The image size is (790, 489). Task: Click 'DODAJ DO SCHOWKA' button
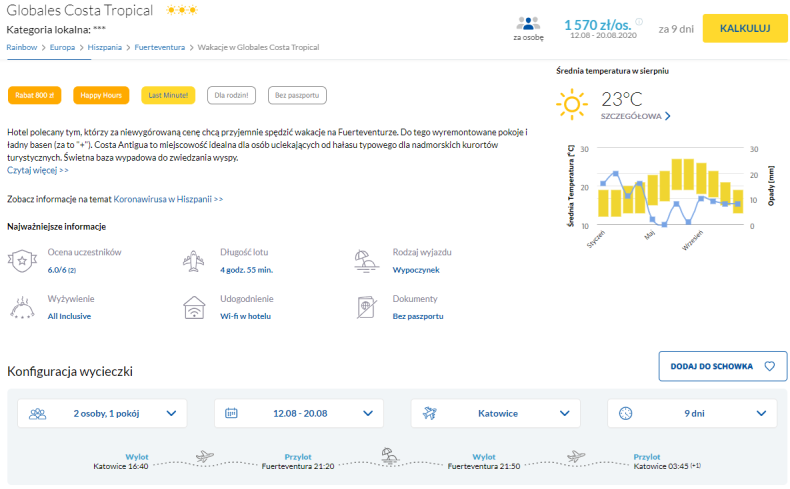coord(723,366)
